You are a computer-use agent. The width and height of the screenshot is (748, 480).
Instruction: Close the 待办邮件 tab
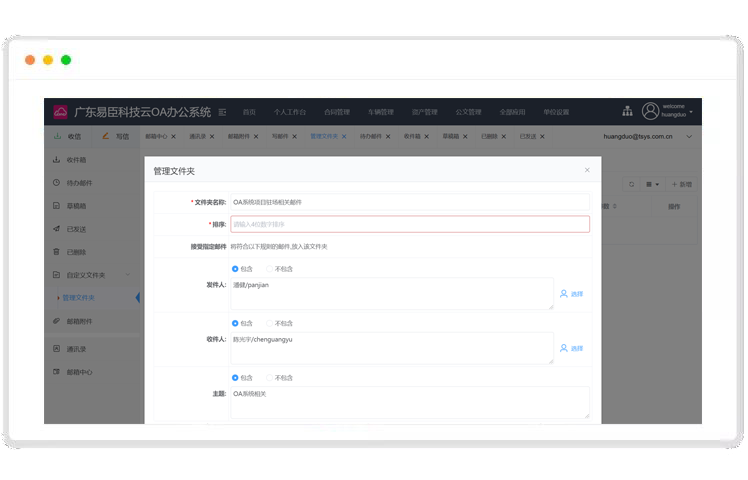tap(388, 137)
